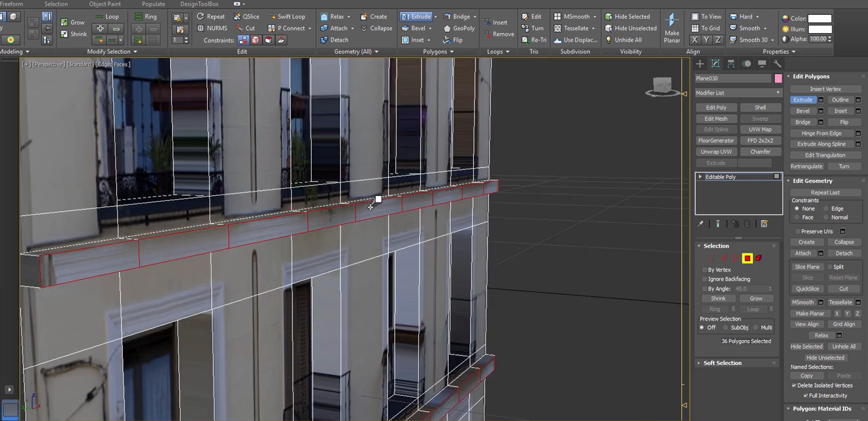Image resolution: width=868 pixels, height=421 pixels.
Task: Switch to the Populate ribbon tab
Action: tap(153, 4)
